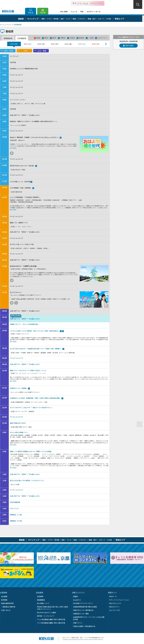Expand 続きを読む in 韓国ドラマ・ホテルデルーナ row

point(13,381)
